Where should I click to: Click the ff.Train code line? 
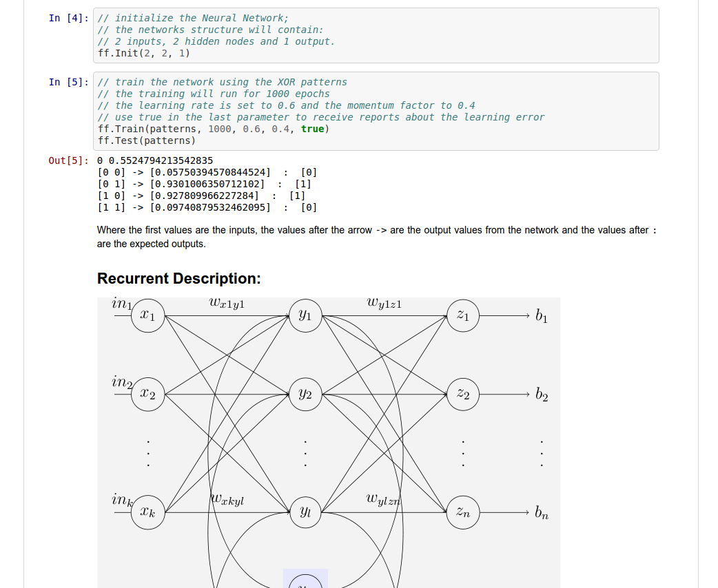tap(214, 129)
